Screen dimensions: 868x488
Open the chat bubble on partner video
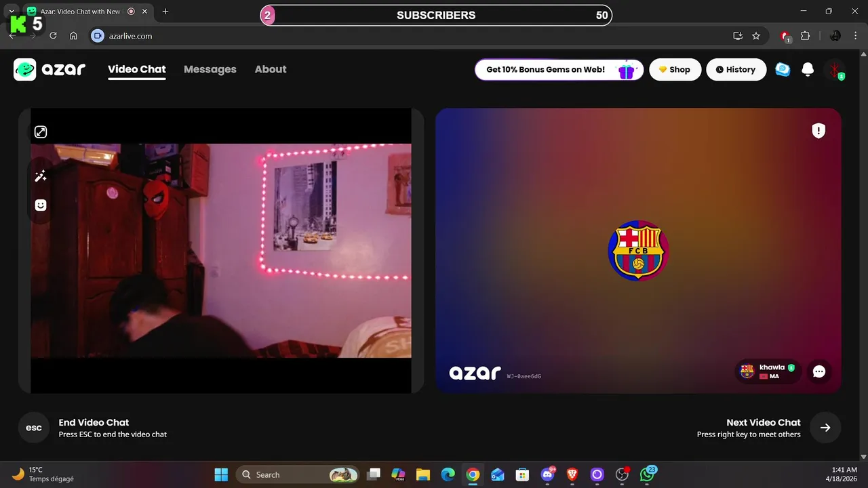[x=819, y=371]
